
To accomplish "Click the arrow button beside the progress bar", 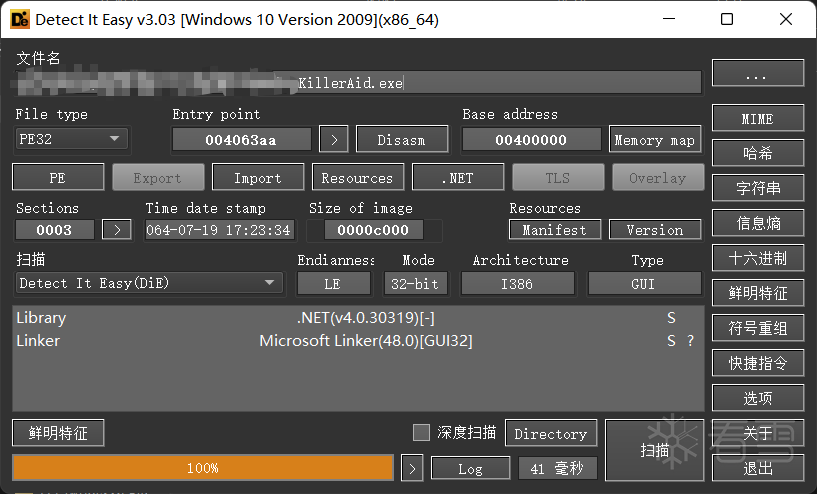I will click(x=412, y=468).
